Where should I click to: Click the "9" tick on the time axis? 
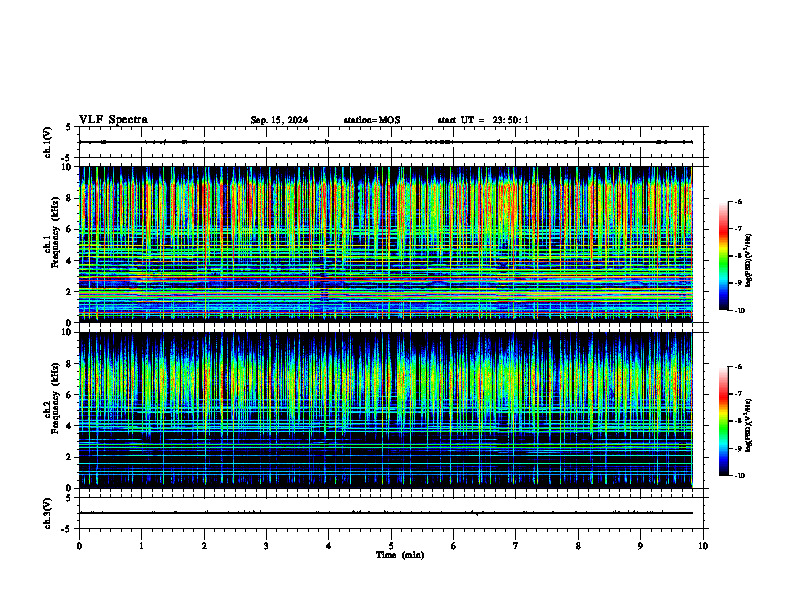tap(640, 546)
